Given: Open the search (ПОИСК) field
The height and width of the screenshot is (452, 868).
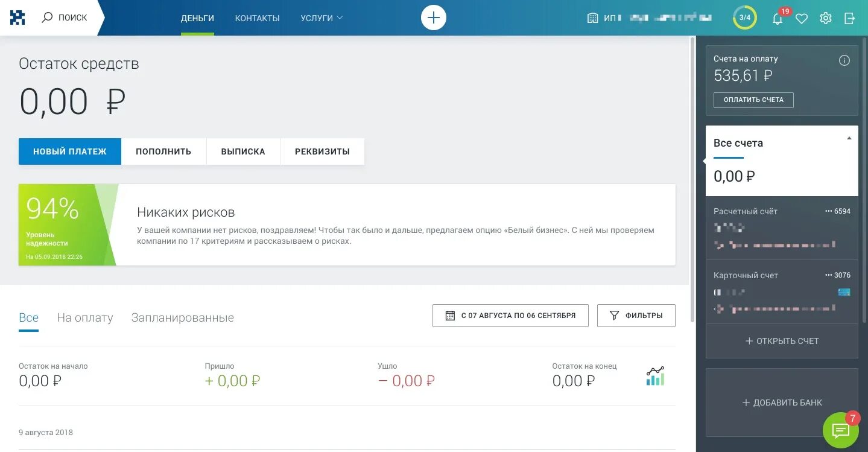Looking at the screenshot, I should (65, 18).
